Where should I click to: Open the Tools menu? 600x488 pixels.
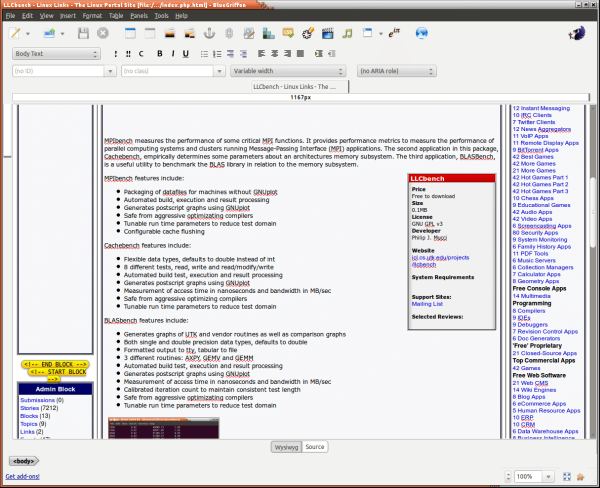(x=161, y=16)
